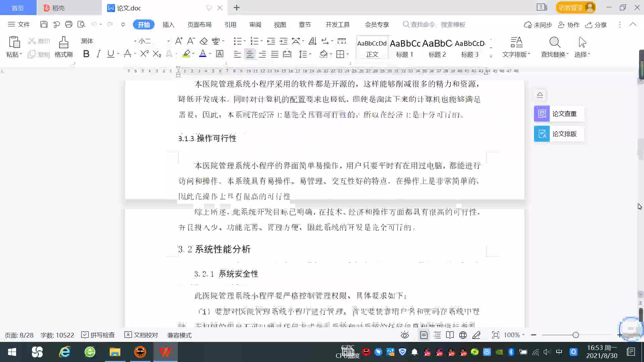Toggle spell check (拼写检查) in status bar

click(x=98, y=335)
